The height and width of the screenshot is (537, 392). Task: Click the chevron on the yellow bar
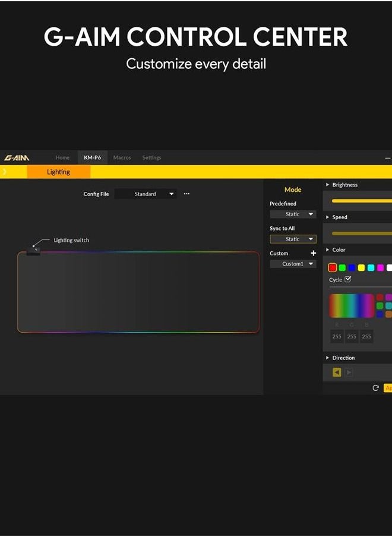click(x=4, y=172)
